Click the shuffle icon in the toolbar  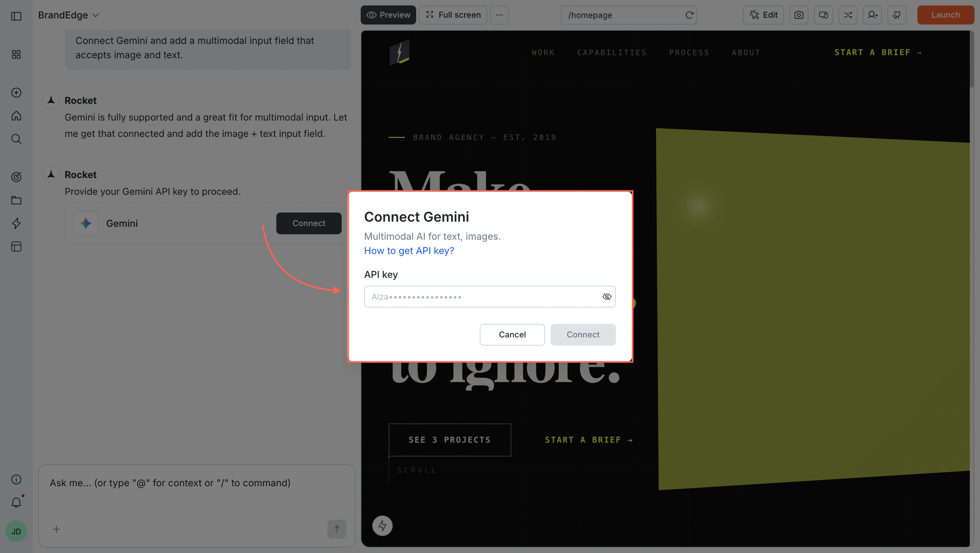(848, 15)
